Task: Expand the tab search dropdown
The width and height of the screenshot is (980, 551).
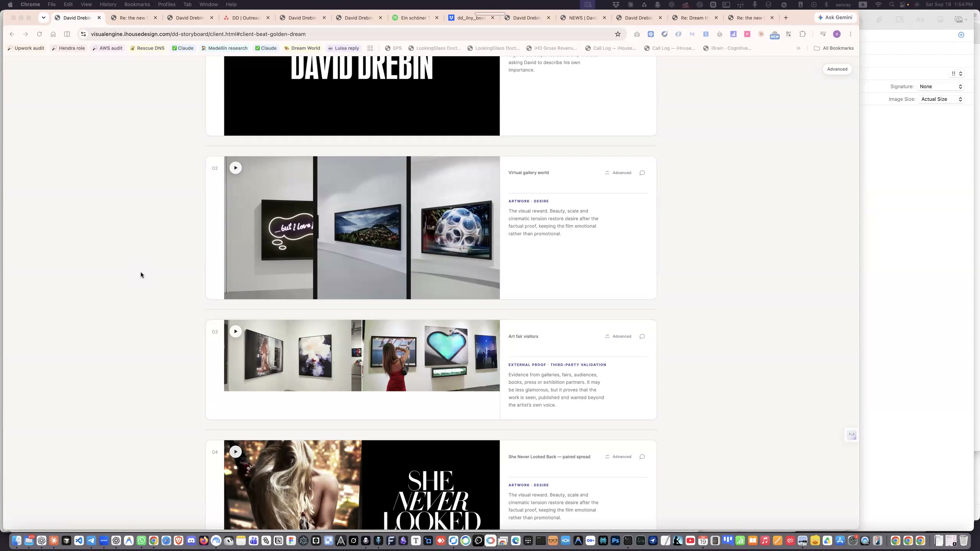Action: point(43,18)
